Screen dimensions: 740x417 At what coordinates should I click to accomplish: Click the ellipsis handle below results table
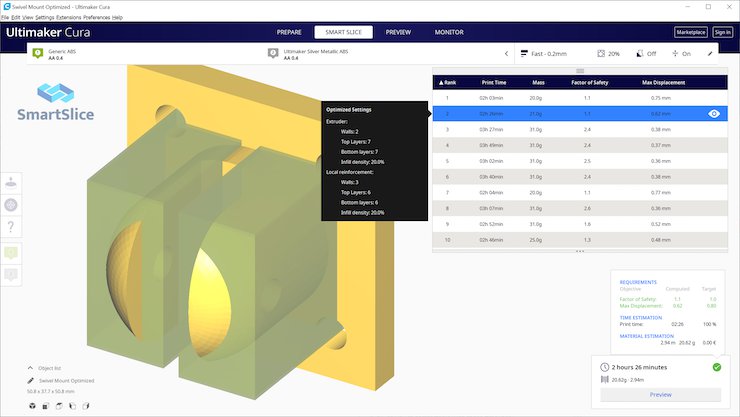(580, 251)
